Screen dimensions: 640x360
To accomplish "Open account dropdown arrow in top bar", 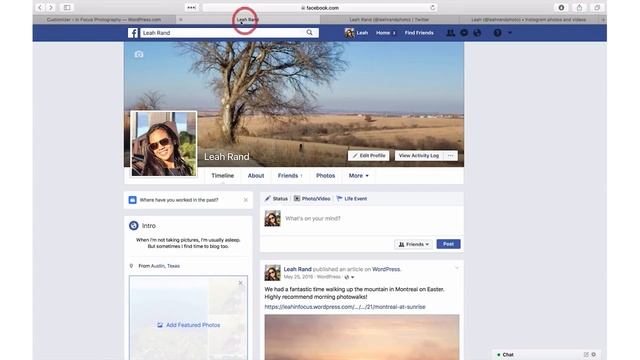I will tap(510, 33).
